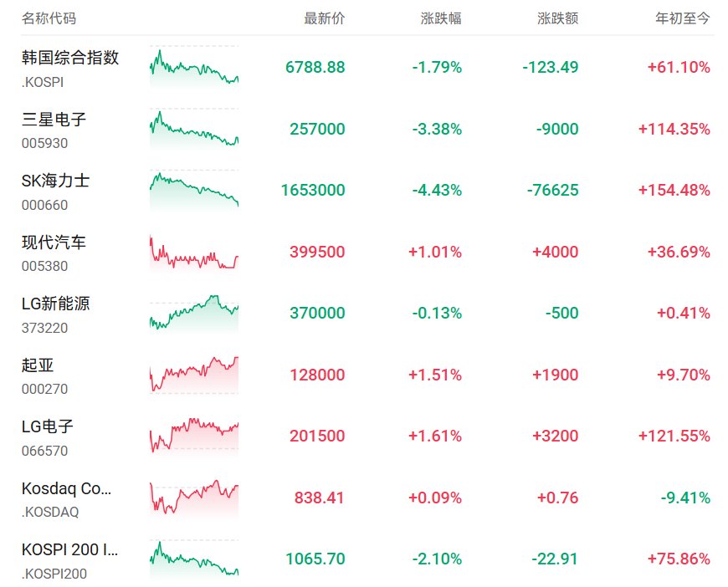
Task: Sort by the 最新价 column header
Action: click(324, 18)
